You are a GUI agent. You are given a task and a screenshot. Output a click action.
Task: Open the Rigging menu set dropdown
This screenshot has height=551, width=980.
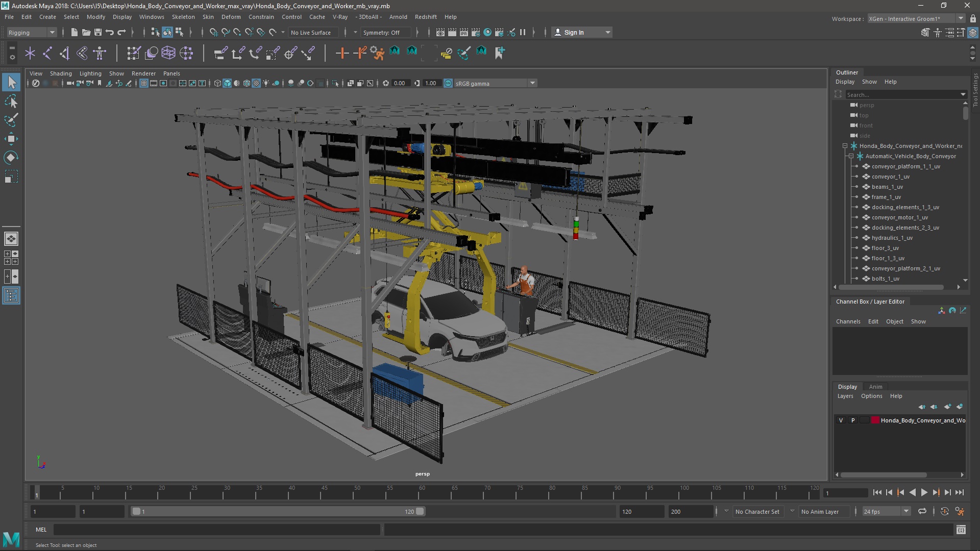point(32,32)
